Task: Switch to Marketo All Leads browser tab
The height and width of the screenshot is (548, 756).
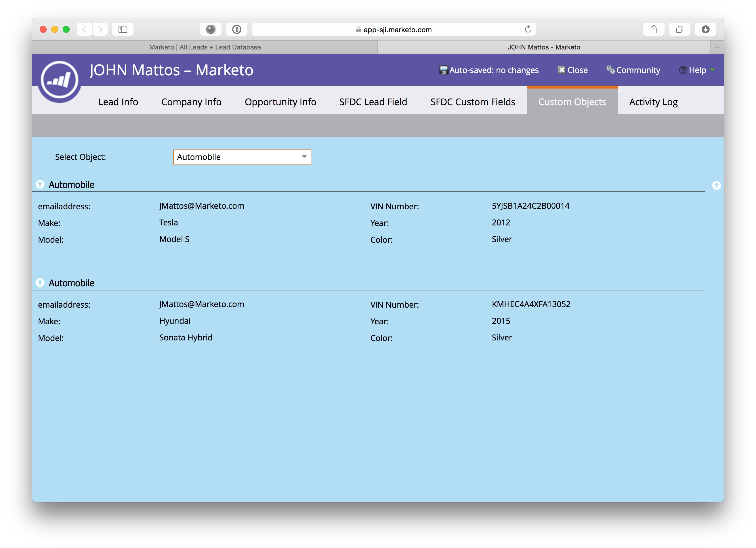Action: click(205, 47)
